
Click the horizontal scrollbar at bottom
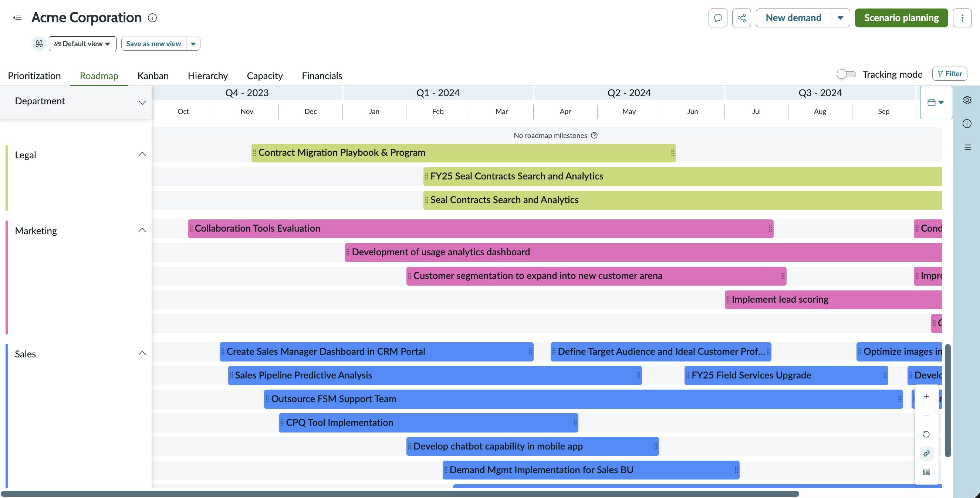coord(399,494)
